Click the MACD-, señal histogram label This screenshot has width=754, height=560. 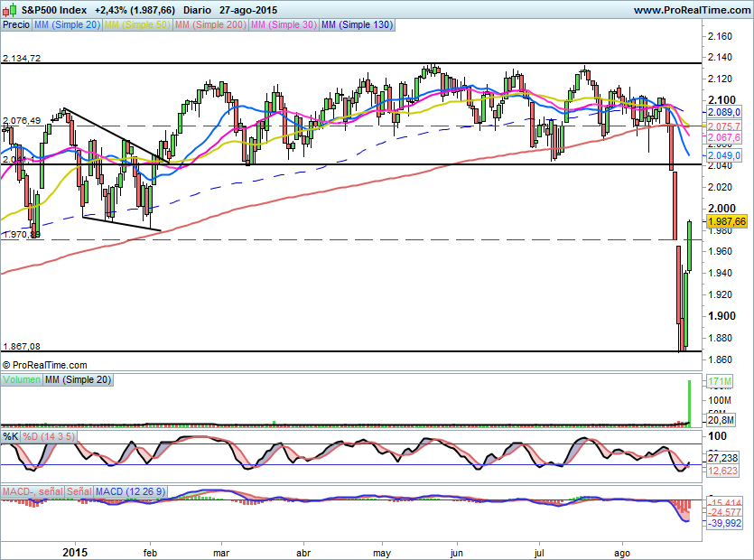click(33, 491)
